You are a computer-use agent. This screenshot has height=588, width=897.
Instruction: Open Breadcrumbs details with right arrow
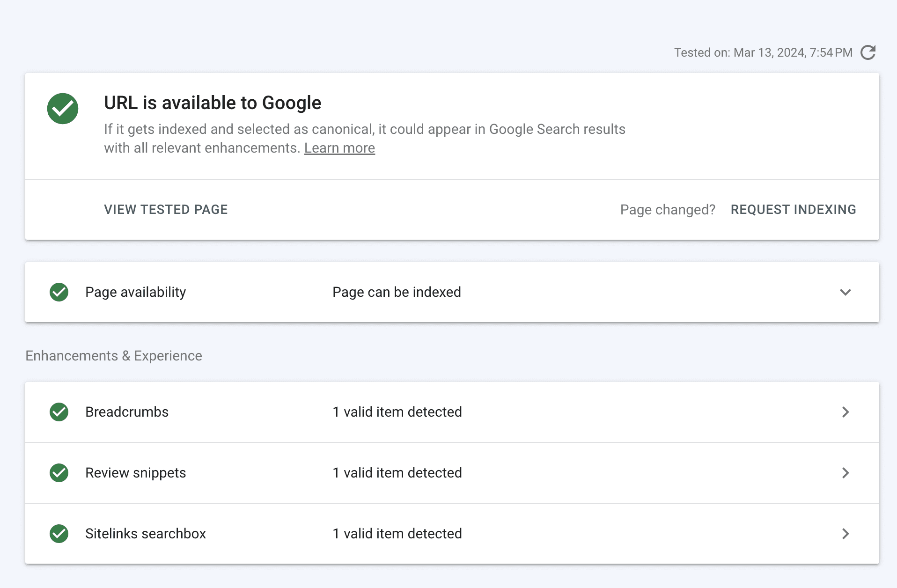(845, 412)
